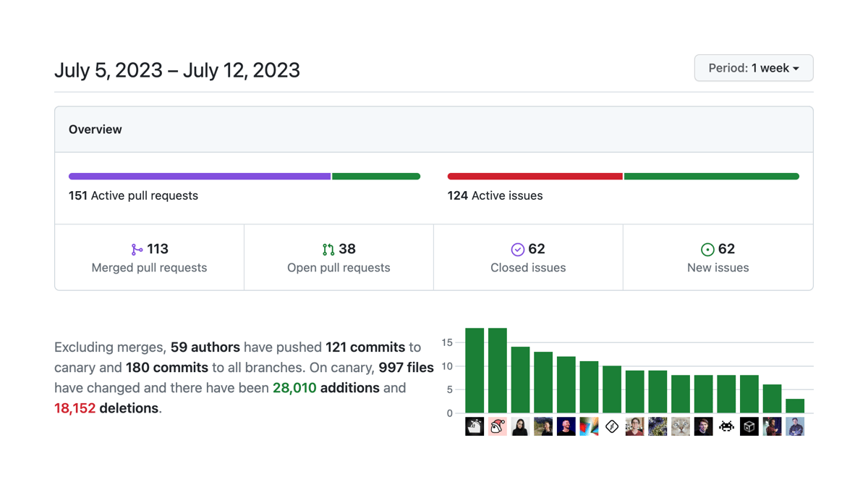Click the red active issues progress bar
868x490 pixels.
[x=535, y=176]
